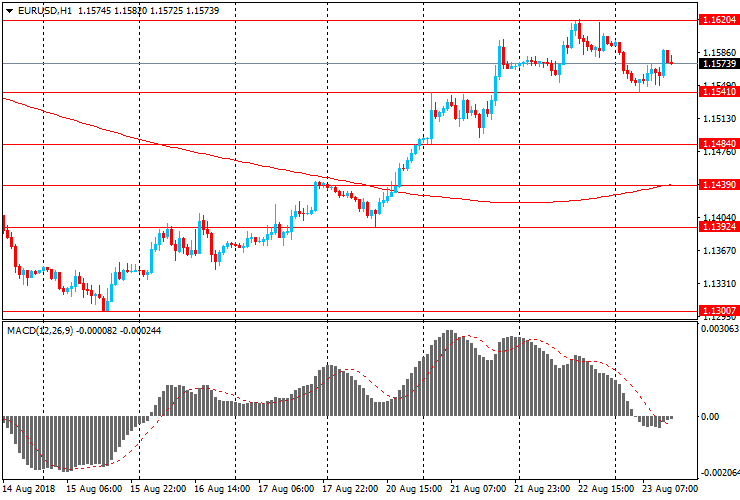Click the MACD(12,26,9) indicator label
Viewport: 740px width, 500px height.
[40, 331]
